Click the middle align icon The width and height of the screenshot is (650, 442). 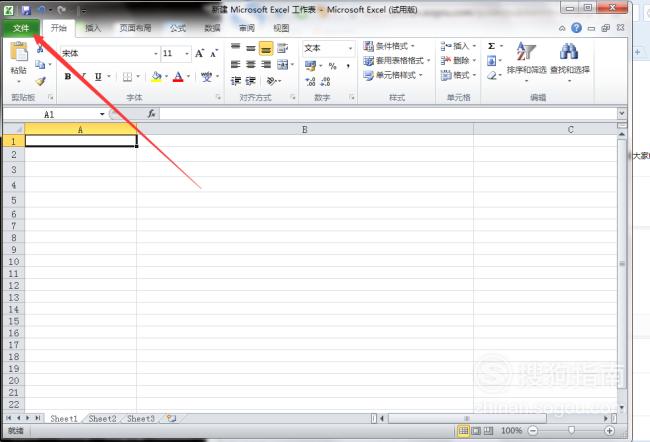click(250, 48)
